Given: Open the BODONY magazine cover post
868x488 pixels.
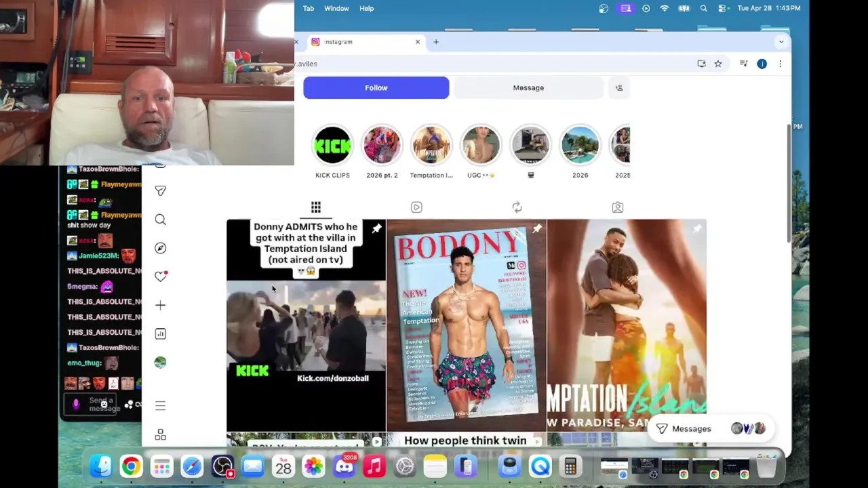Looking at the screenshot, I should click(x=466, y=325).
